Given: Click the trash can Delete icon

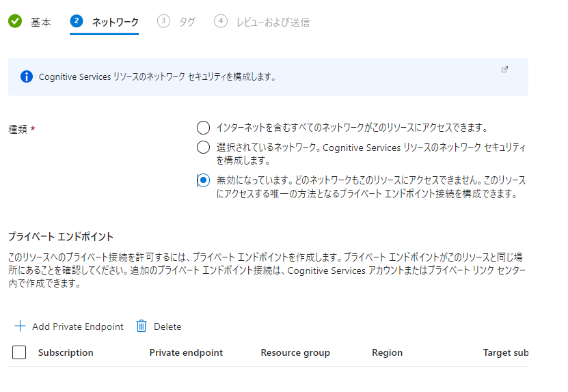Looking at the screenshot, I should (141, 326).
